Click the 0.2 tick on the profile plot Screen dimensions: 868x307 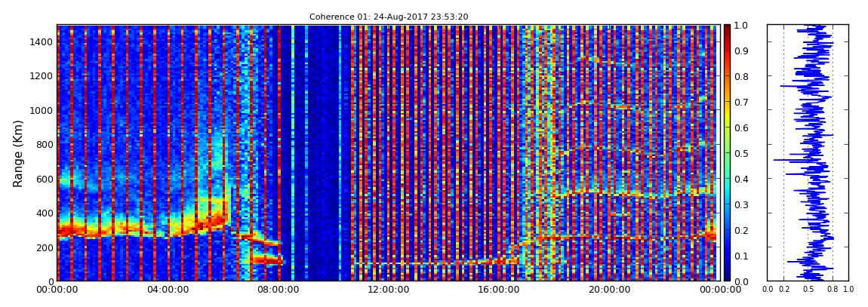[x=783, y=290]
